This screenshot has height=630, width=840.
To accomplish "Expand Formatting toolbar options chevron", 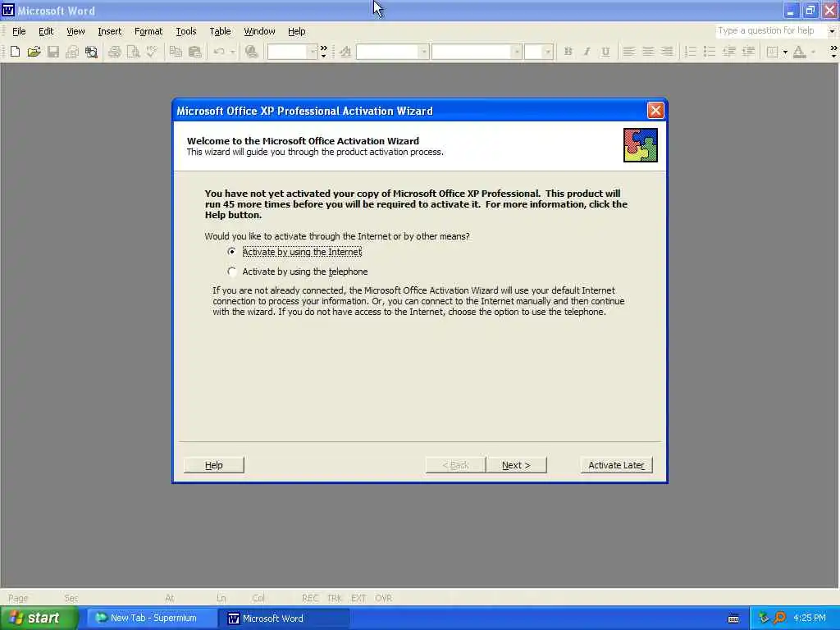I will [833, 52].
